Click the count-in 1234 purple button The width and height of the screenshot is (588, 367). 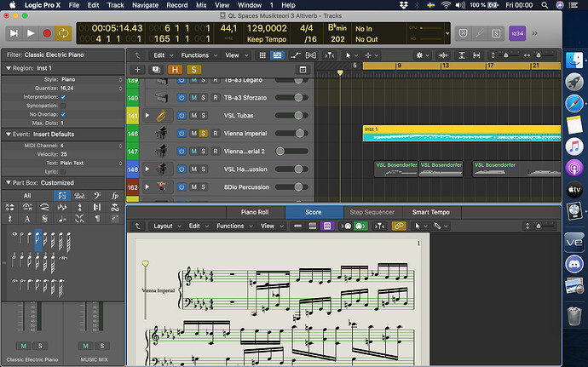pos(518,33)
